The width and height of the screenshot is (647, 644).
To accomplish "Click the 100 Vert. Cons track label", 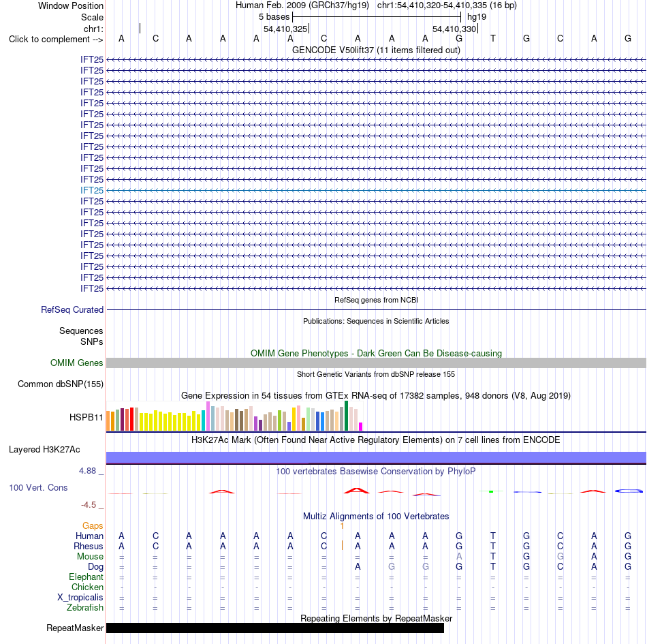I will [38, 487].
